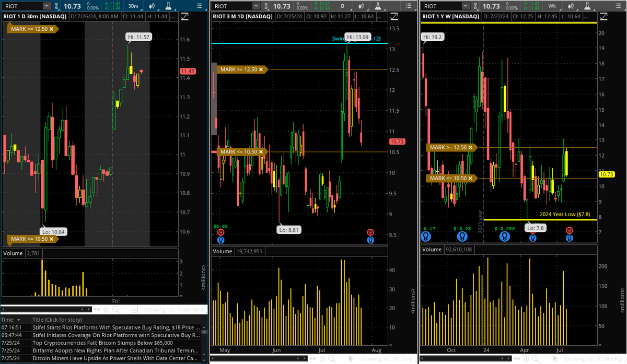This screenshot has height=364, width=627.
Task: Open the Bitcoin Miners Have Upside story
Action: pos(116,359)
